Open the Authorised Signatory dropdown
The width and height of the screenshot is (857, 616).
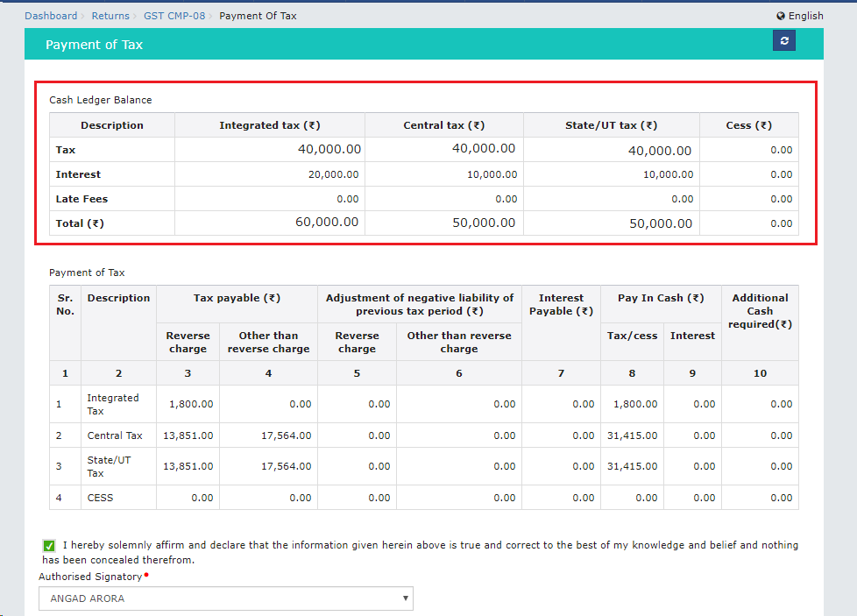[226, 598]
